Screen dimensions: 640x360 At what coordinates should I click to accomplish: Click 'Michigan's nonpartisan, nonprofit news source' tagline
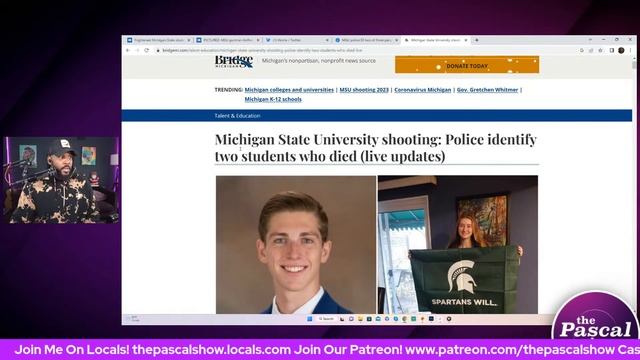pyautogui.click(x=319, y=61)
